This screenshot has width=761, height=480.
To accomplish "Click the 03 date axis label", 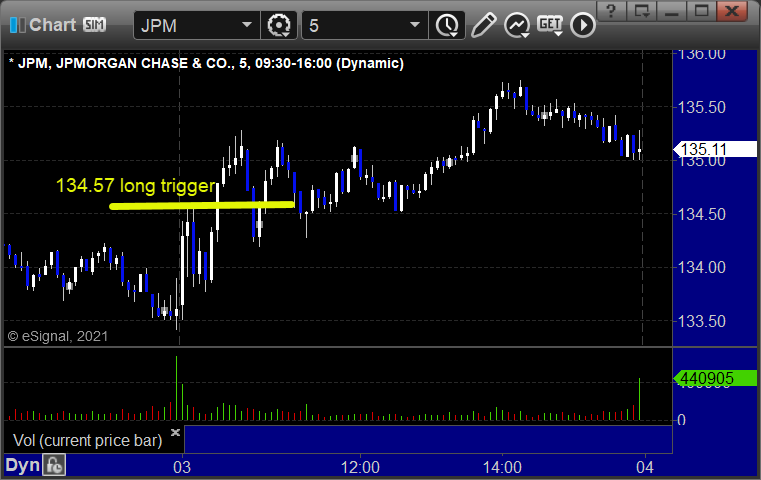I will (182, 467).
